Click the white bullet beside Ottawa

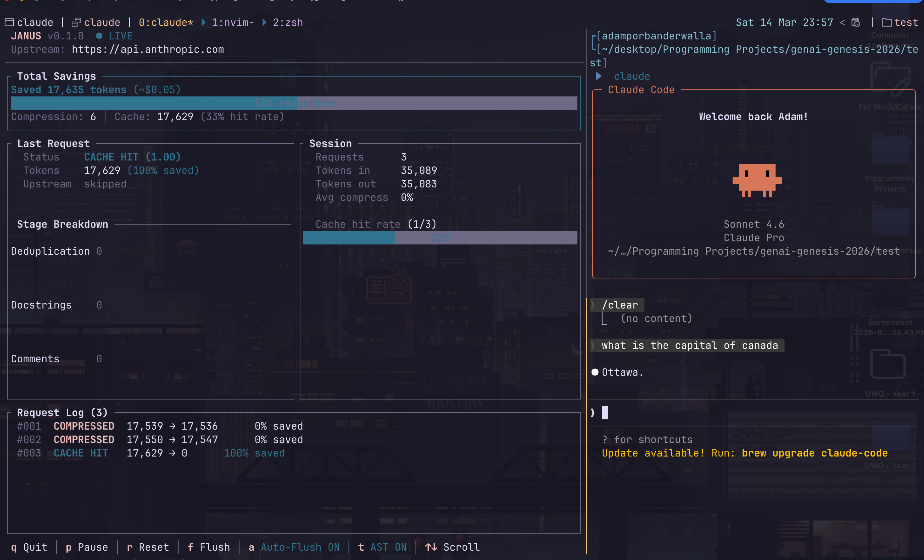coord(595,372)
